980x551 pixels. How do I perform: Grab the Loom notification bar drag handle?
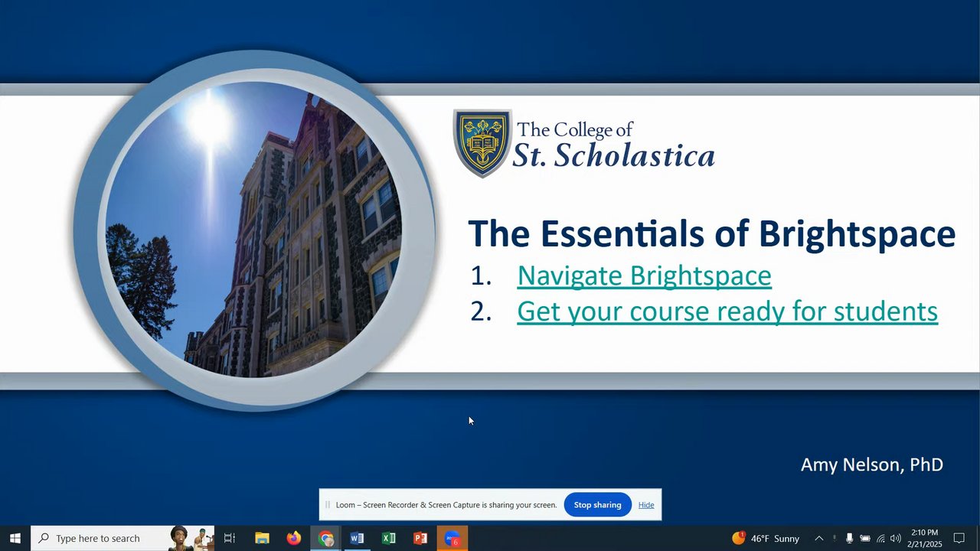pyautogui.click(x=328, y=505)
